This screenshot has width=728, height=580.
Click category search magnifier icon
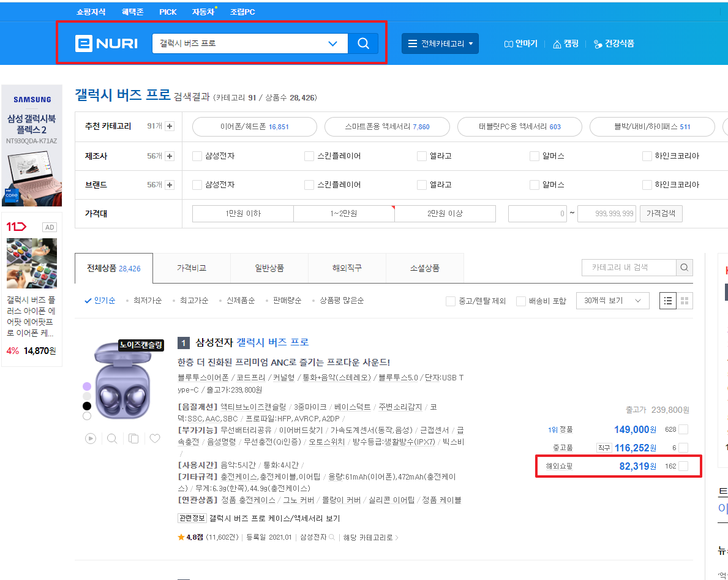[685, 268]
